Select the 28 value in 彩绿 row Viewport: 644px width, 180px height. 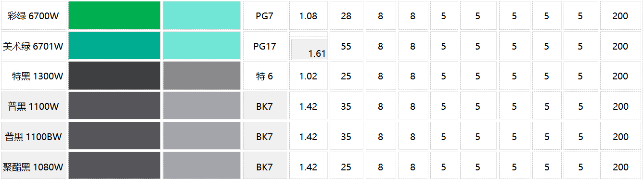pos(346,15)
